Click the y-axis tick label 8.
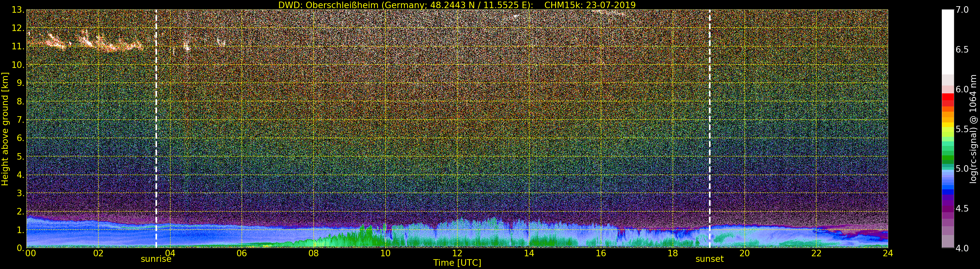 click(21, 102)
